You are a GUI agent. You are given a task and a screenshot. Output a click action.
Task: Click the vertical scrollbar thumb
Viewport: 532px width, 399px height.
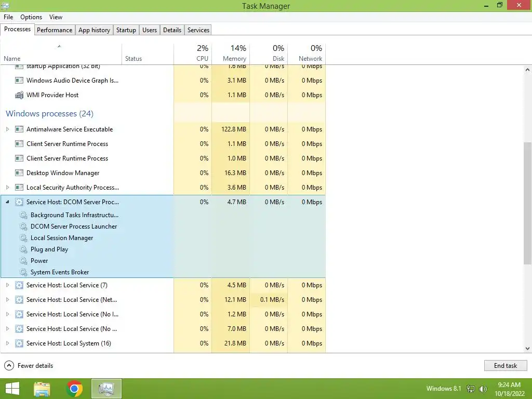click(x=528, y=203)
